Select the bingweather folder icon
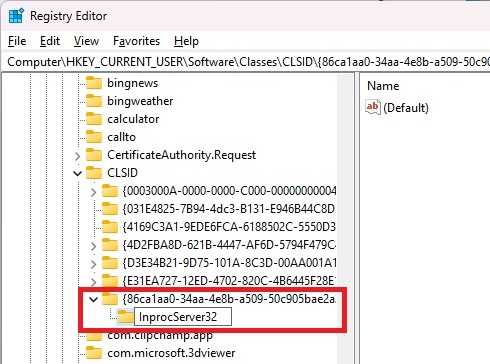The width and height of the screenshot is (490, 364). [x=94, y=101]
